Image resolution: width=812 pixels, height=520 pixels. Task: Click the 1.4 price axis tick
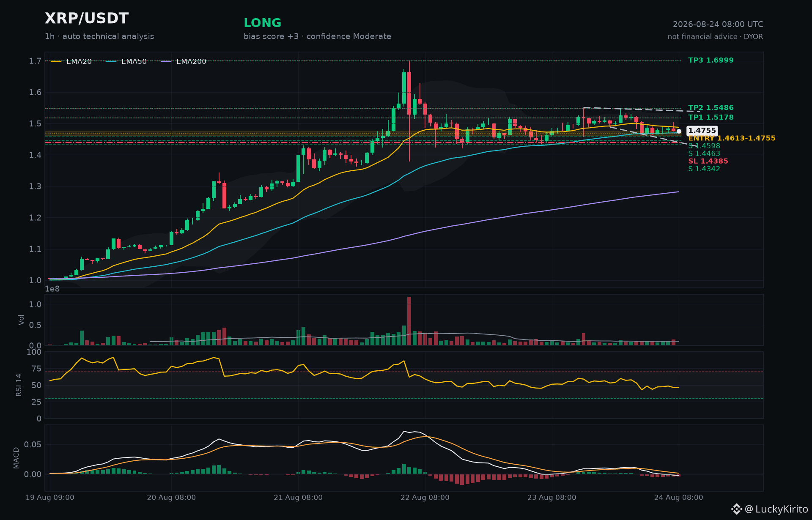[x=35, y=155]
